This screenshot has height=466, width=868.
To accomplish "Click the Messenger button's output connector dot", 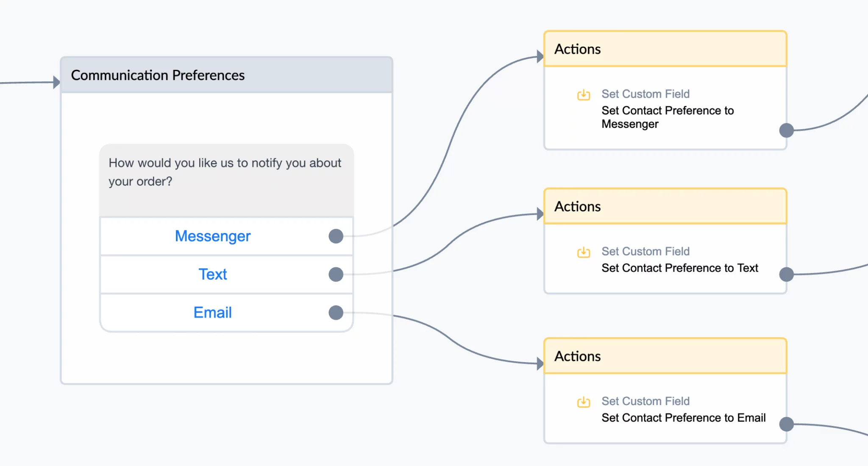I will pyautogui.click(x=336, y=236).
